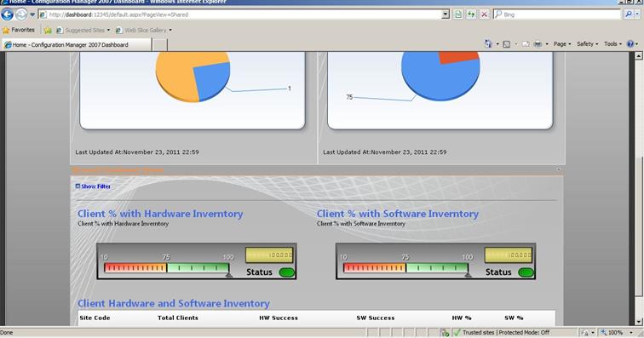Image resolution: width=644 pixels, height=338 pixels.
Task: Click the Hardware Inventory 100.000 value display
Action: coord(269,255)
